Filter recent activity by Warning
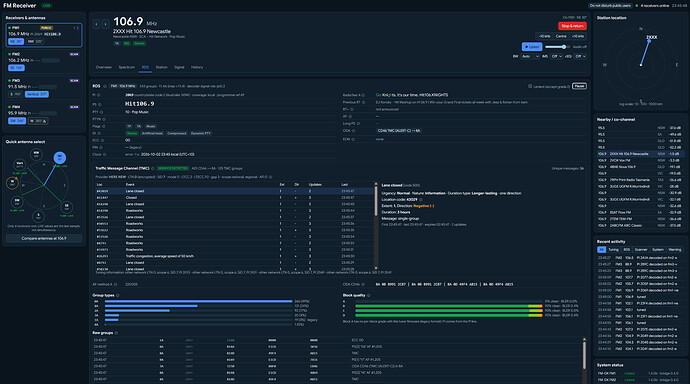This screenshot has height=384, width=690. click(x=675, y=249)
